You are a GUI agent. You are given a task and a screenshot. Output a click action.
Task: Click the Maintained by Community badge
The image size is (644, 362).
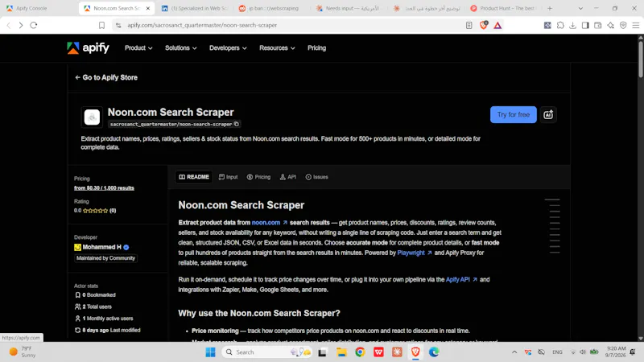tap(105, 258)
